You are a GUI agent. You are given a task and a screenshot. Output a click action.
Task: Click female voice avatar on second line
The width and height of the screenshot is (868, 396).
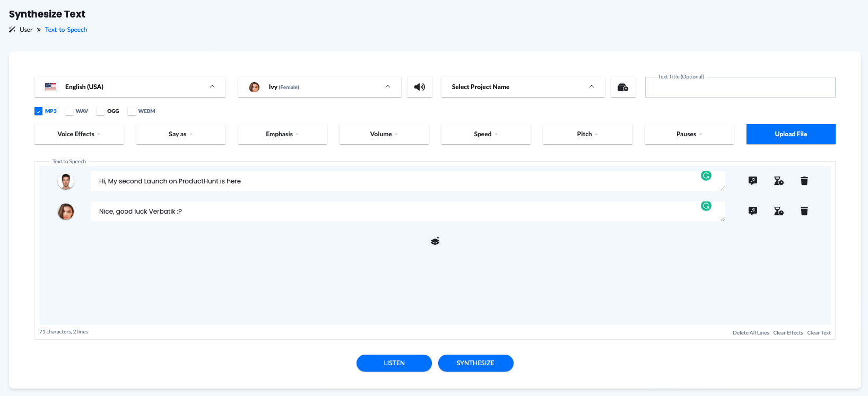pyautogui.click(x=66, y=212)
